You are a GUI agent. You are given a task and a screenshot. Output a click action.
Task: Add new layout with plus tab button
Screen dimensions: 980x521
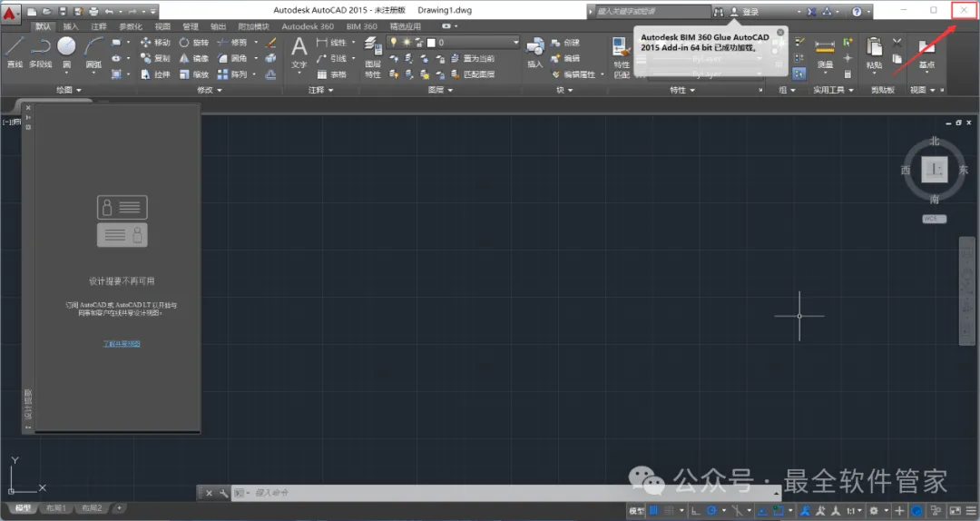(120, 508)
